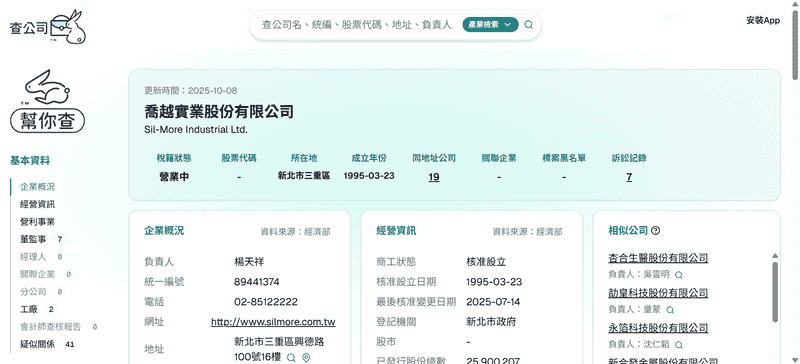Visit http://www.silmore.com.tw website link

273,322
